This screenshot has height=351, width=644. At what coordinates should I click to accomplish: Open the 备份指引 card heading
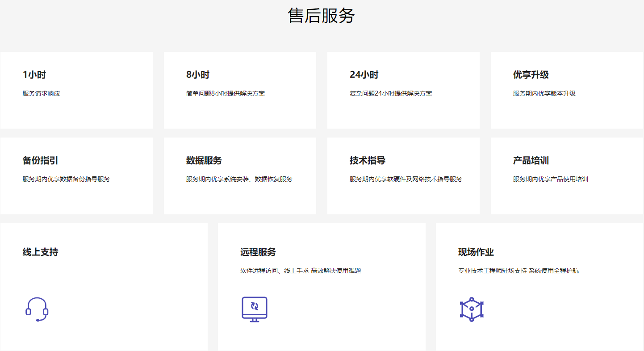click(40, 161)
